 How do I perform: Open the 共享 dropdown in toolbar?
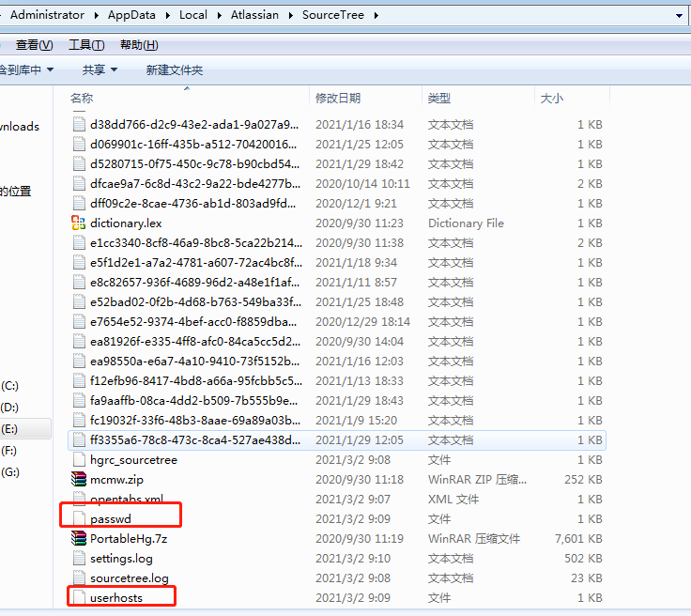(100, 69)
